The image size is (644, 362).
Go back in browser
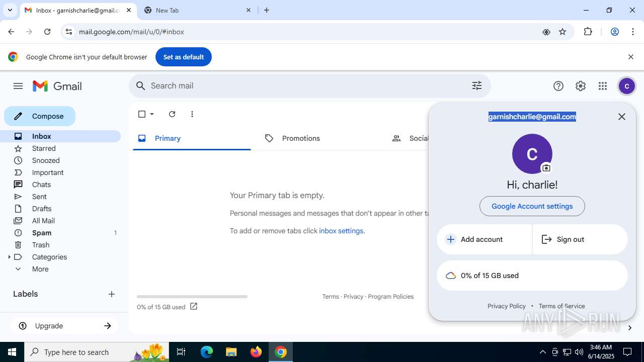pyautogui.click(x=11, y=32)
